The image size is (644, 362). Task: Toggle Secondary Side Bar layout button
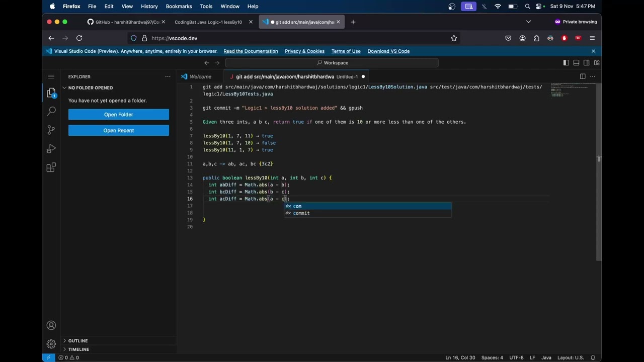pyautogui.click(x=587, y=63)
